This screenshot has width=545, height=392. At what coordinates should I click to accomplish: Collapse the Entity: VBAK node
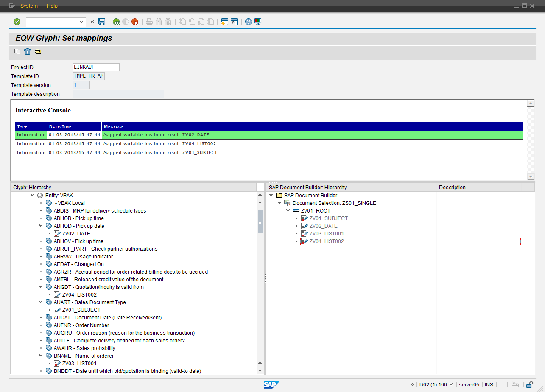point(32,195)
